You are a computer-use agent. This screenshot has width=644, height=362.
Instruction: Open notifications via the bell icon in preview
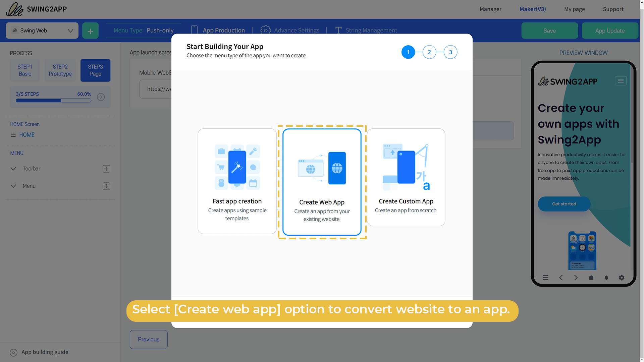[x=606, y=278]
